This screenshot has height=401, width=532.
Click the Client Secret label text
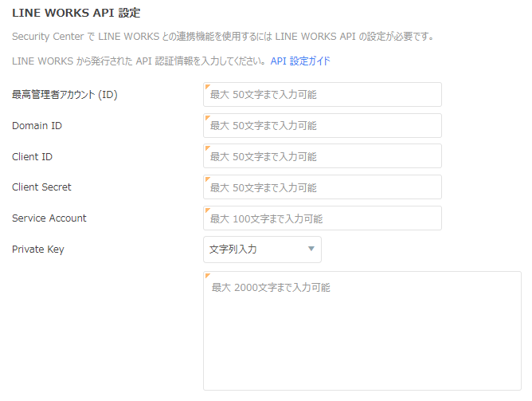[x=41, y=187]
